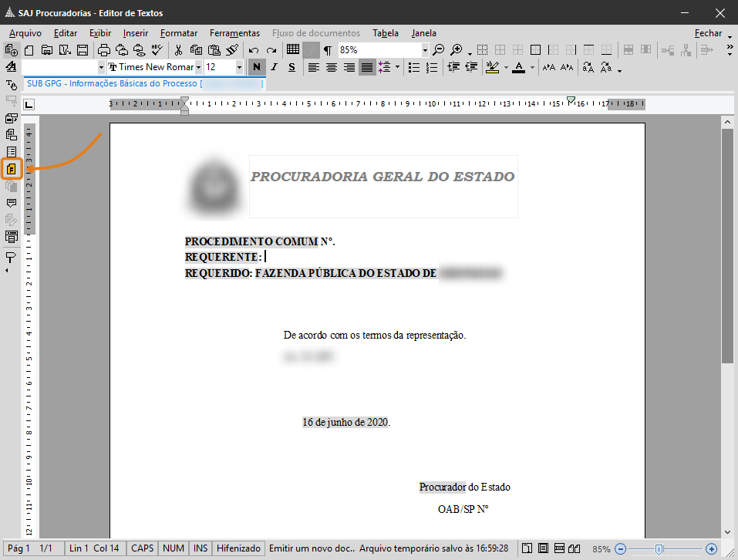Insert a table using the table grid icon

tap(294, 49)
